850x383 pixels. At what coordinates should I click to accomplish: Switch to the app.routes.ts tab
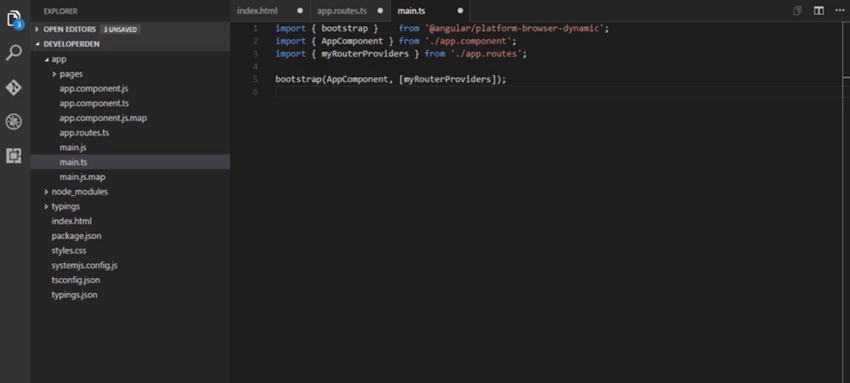coord(342,11)
